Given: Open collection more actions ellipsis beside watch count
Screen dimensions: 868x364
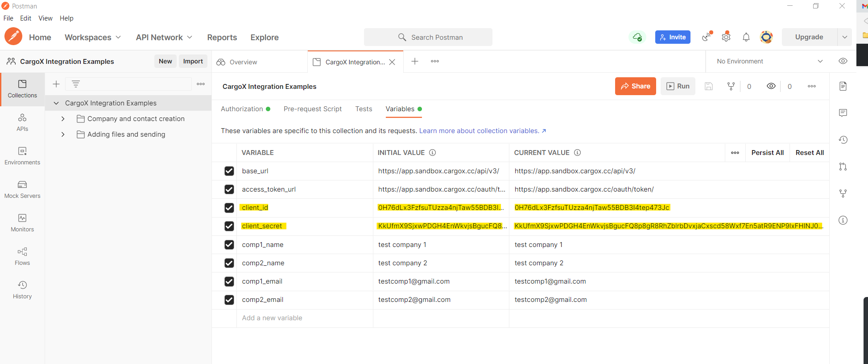Looking at the screenshot, I should pyautogui.click(x=812, y=86).
